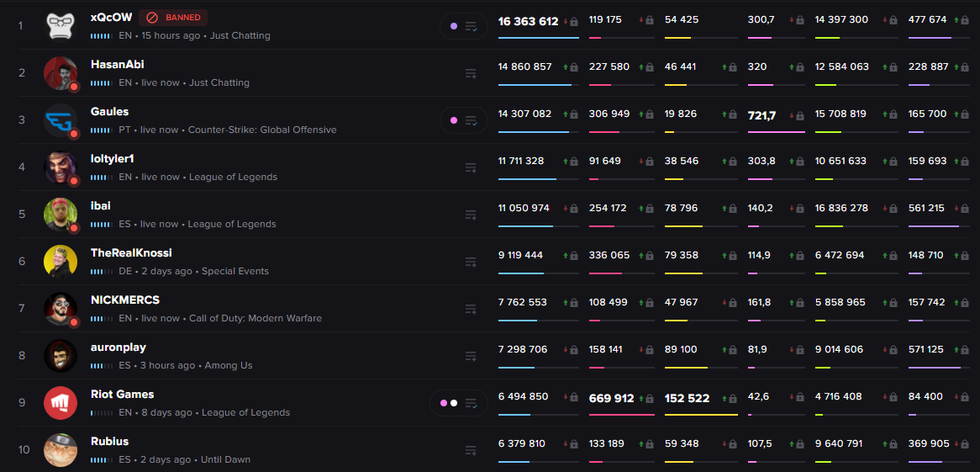The image size is (980, 472).
Task: Click the add-to-list icon in auronplay's row
Action: tap(472, 356)
